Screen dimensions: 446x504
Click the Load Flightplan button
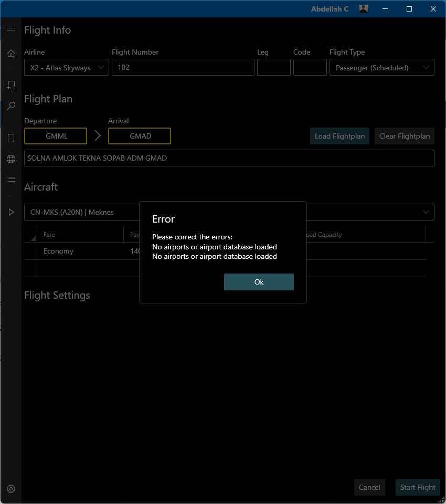(339, 136)
